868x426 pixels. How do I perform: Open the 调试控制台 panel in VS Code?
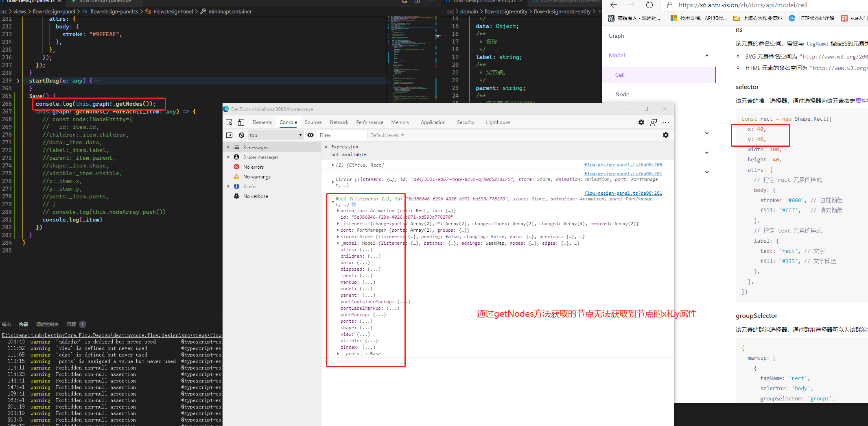point(47,324)
